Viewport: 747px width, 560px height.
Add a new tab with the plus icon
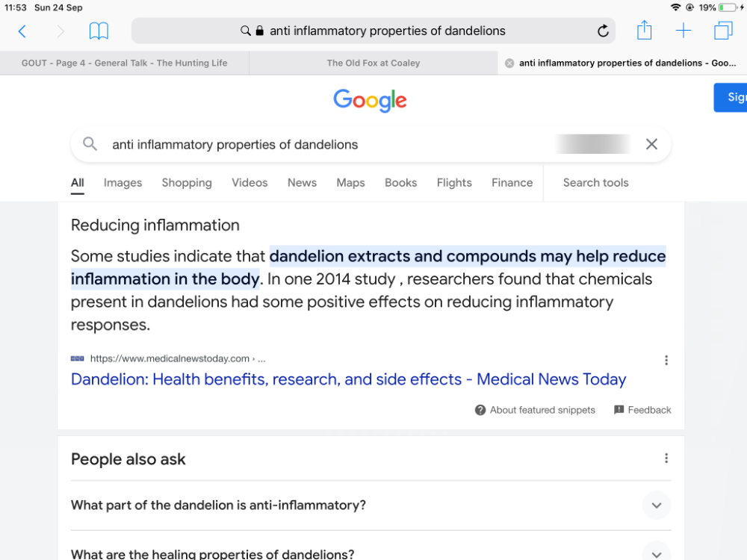[684, 31]
